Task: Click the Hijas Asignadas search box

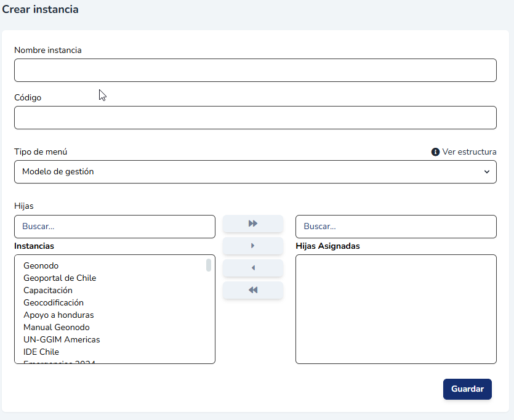Action: [x=396, y=227]
